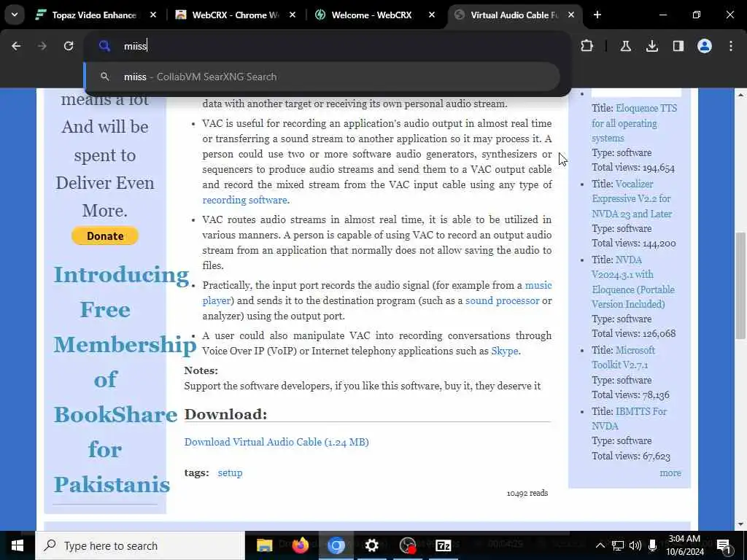Open Chrome from the taskbar

click(336, 545)
